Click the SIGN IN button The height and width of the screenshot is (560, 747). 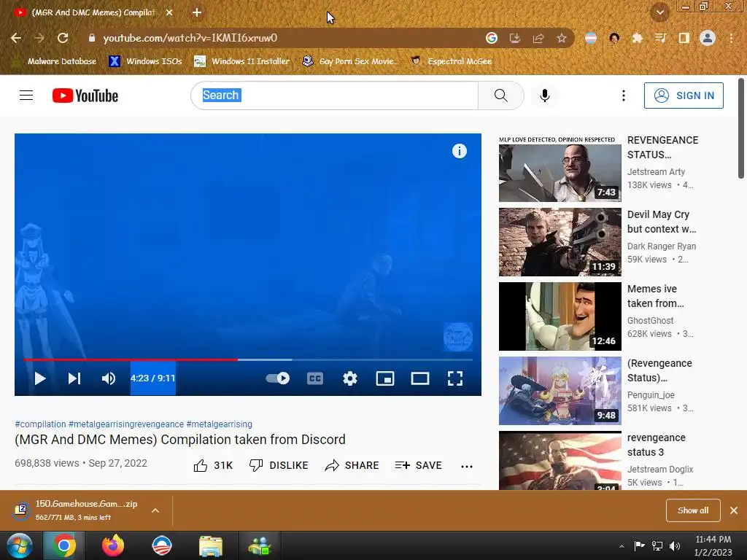point(684,96)
